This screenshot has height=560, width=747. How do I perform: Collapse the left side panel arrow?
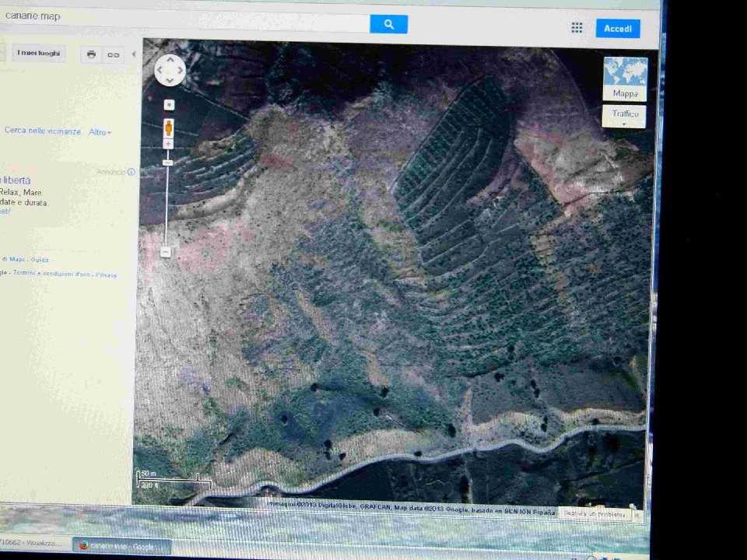coord(133,54)
